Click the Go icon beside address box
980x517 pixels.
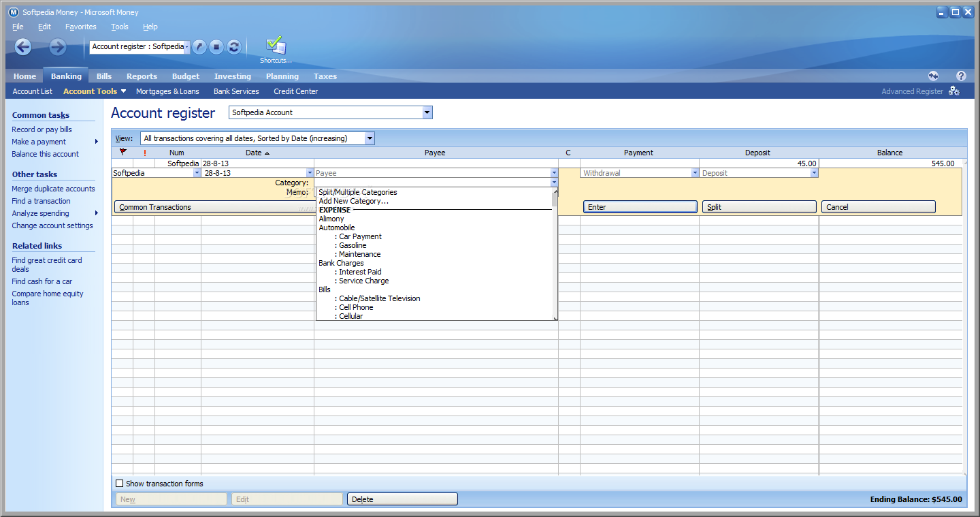pyautogui.click(x=199, y=46)
